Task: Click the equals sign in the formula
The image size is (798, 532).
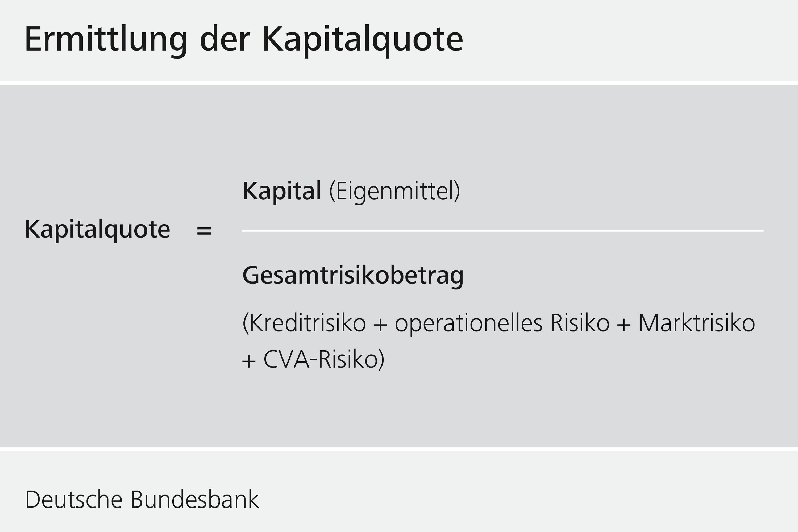Action: (204, 231)
